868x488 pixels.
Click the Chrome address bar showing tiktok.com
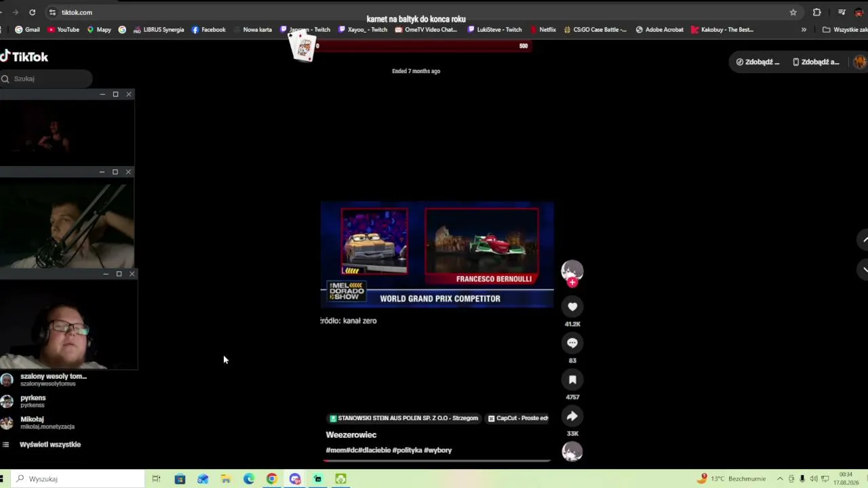(x=420, y=12)
